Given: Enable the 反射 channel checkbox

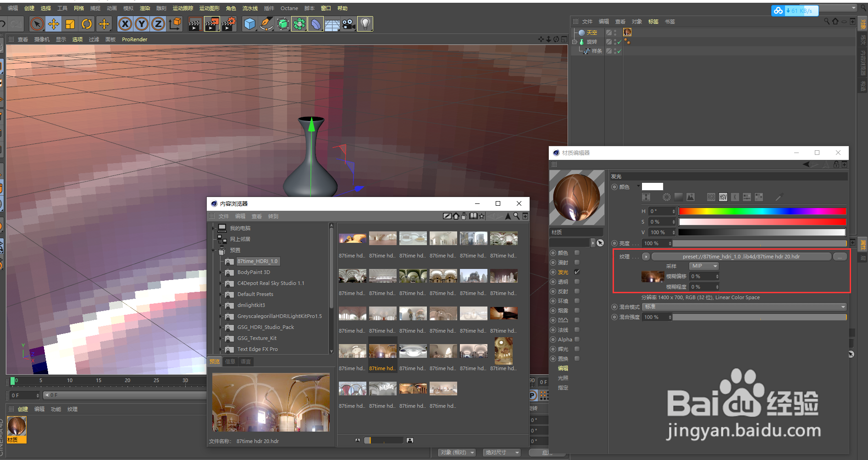Looking at the screenshot, I should (577, 291).
